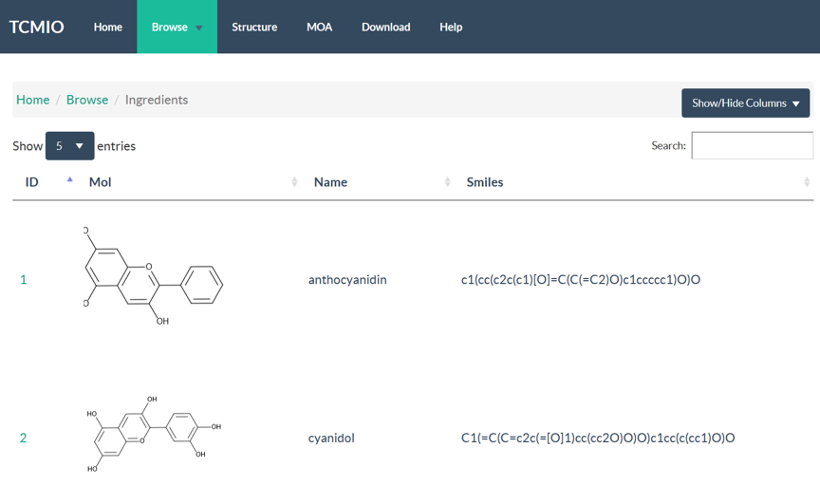820x504 pixels.
Task: Open the Download page
Action: point(385,27)
